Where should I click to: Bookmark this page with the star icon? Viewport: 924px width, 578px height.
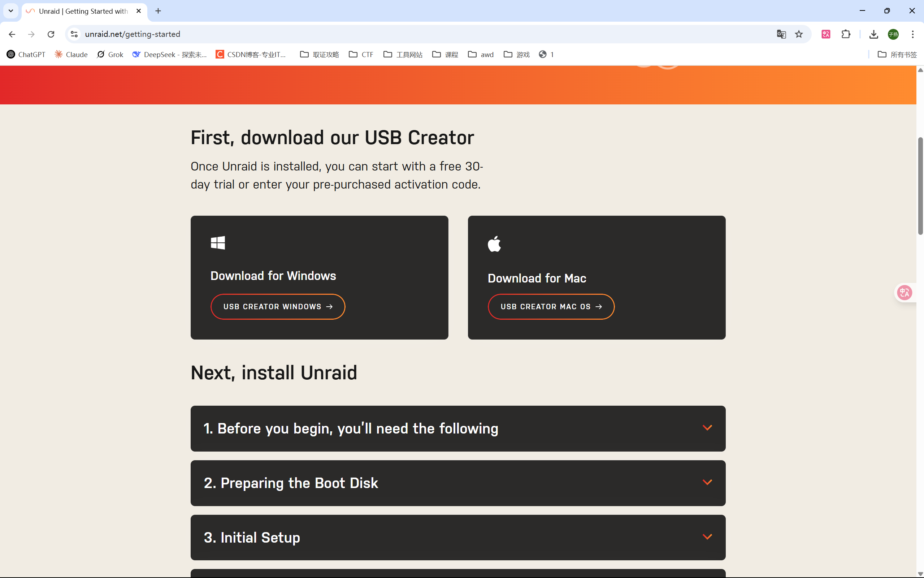pyautogui.click(x=799, y=34)
